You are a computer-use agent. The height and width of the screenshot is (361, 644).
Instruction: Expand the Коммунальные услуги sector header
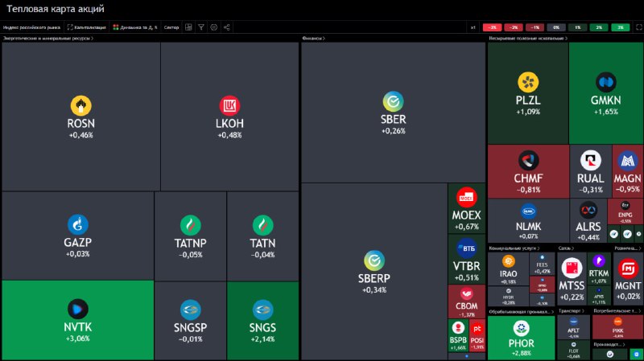pos(514,248)
